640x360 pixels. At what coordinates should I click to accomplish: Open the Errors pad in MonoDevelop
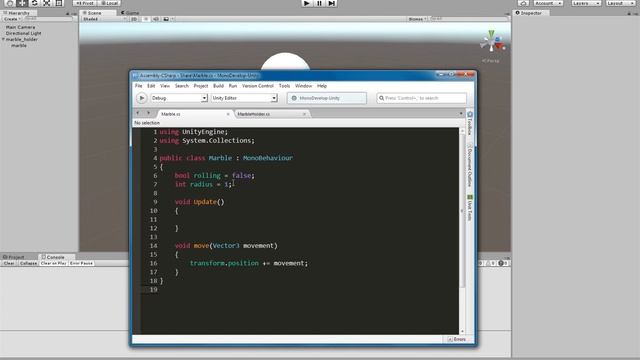(x=457, y=339)
